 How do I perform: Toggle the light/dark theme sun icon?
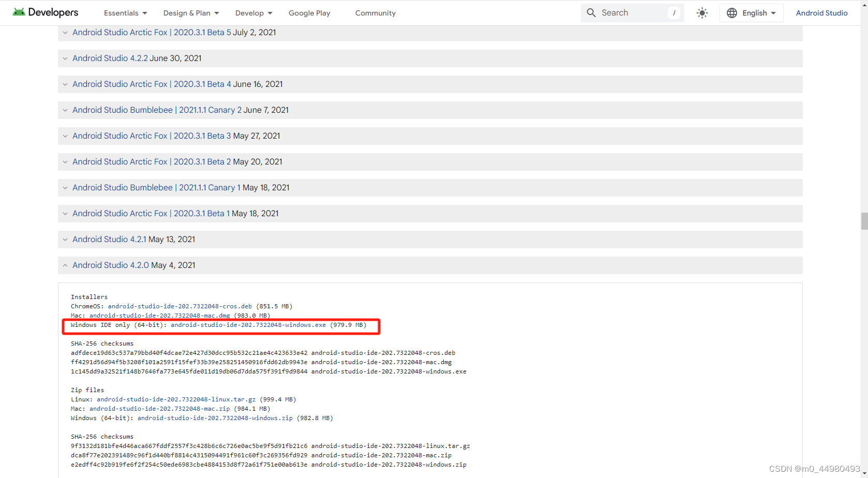(702, 13)
